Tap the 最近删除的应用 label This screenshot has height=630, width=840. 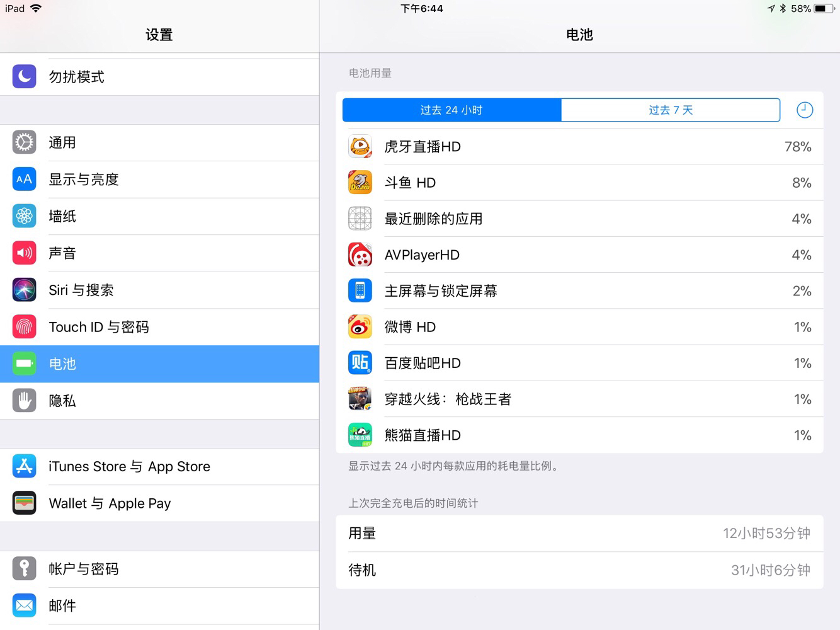(x=433, y=219)
